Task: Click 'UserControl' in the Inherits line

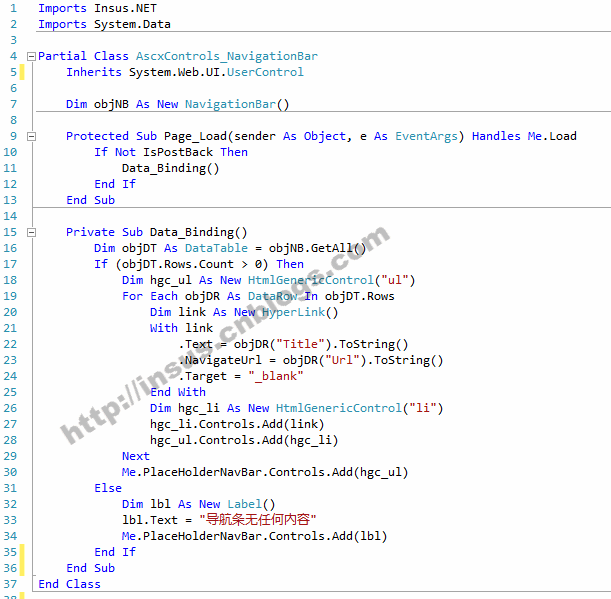Action: pos(265,72)
